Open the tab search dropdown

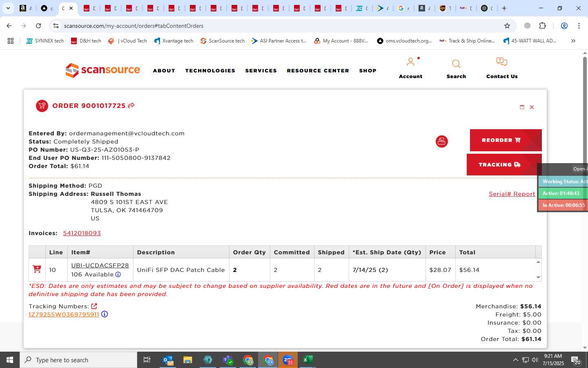pos(8,8)
